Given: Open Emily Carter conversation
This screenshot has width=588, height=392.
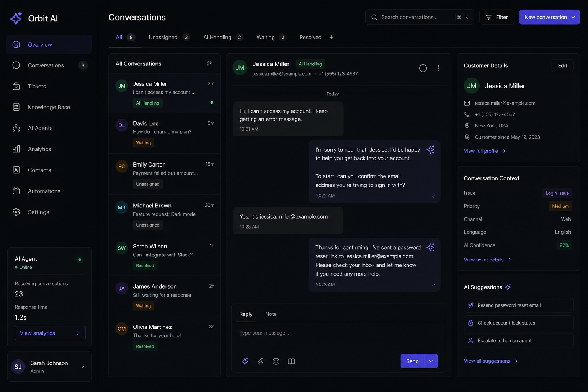Looking at the screenshot, I should 165,174.
